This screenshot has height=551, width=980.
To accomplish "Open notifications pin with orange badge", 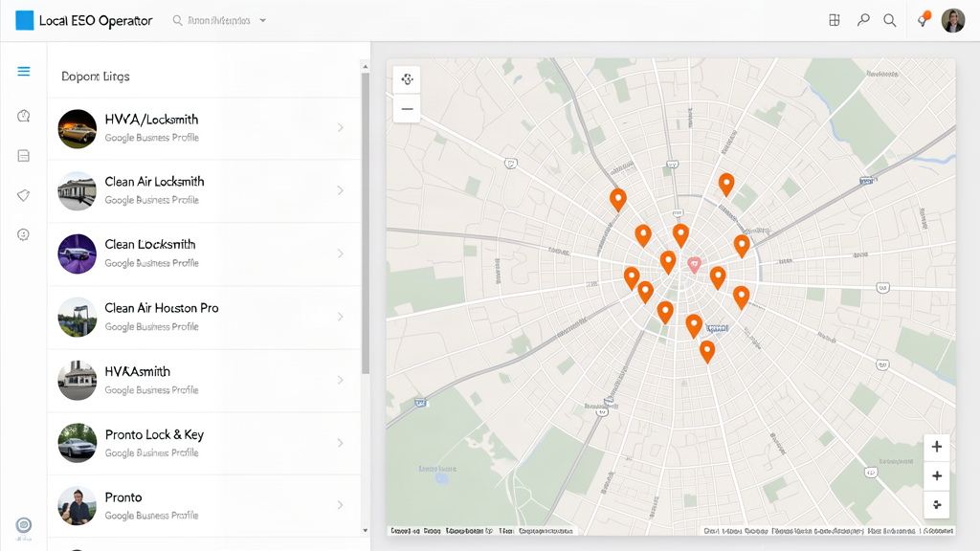I will point(924,19).
